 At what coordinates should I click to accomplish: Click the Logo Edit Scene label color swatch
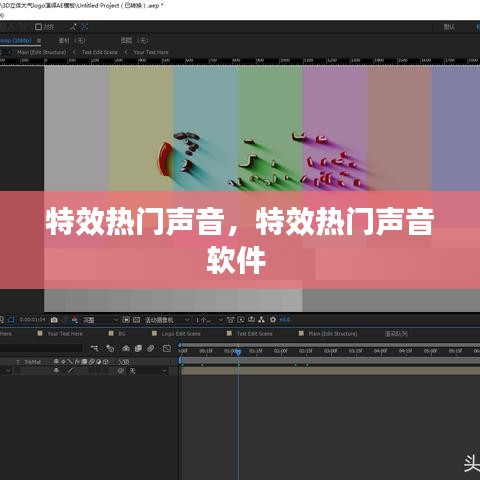pyautogui.click(x=154, y=333)
